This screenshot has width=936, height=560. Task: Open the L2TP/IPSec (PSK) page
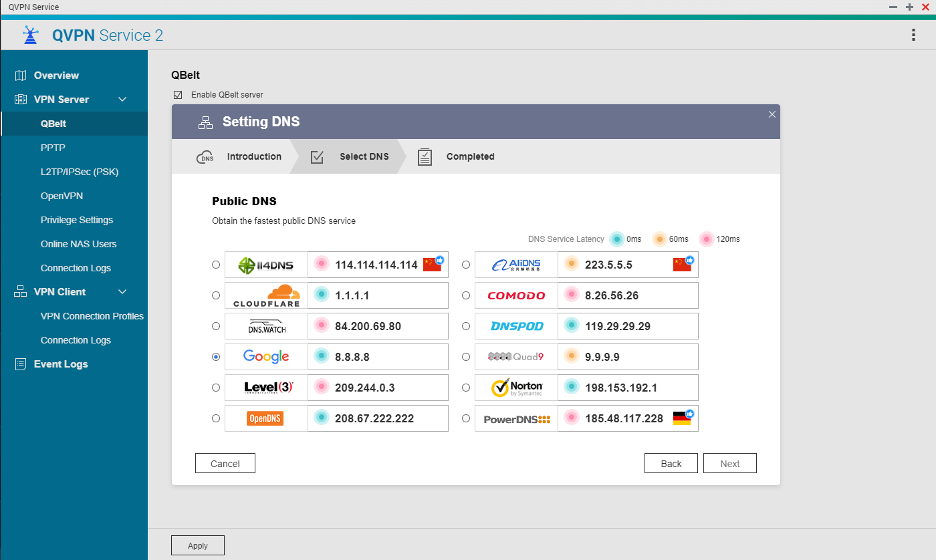pos(79,172)
